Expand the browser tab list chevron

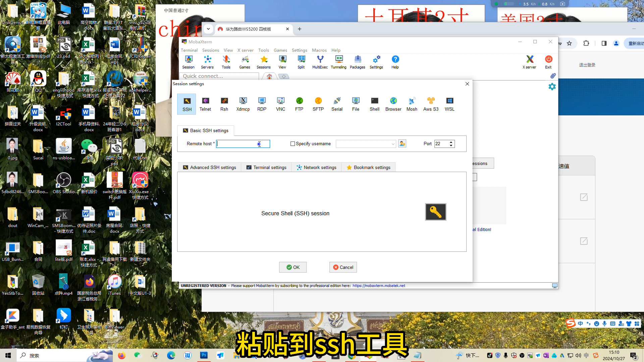click(208, 29)
